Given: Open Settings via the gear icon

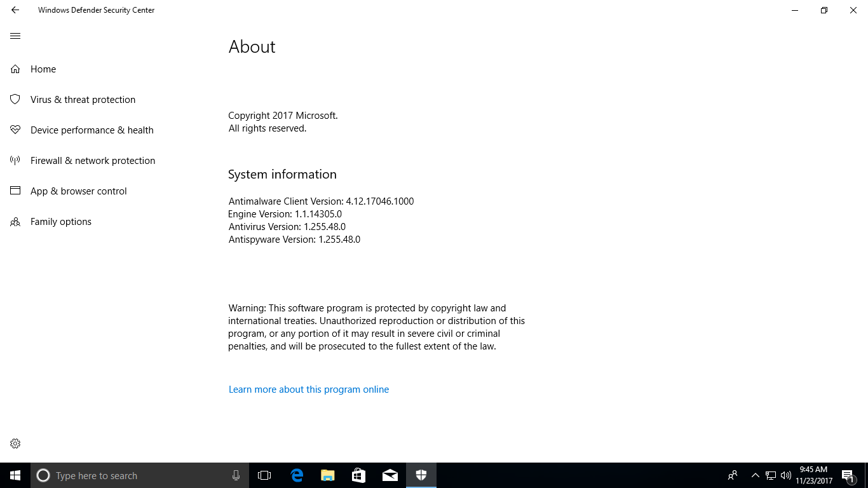Looking at the screenshot, I should 15,444.
